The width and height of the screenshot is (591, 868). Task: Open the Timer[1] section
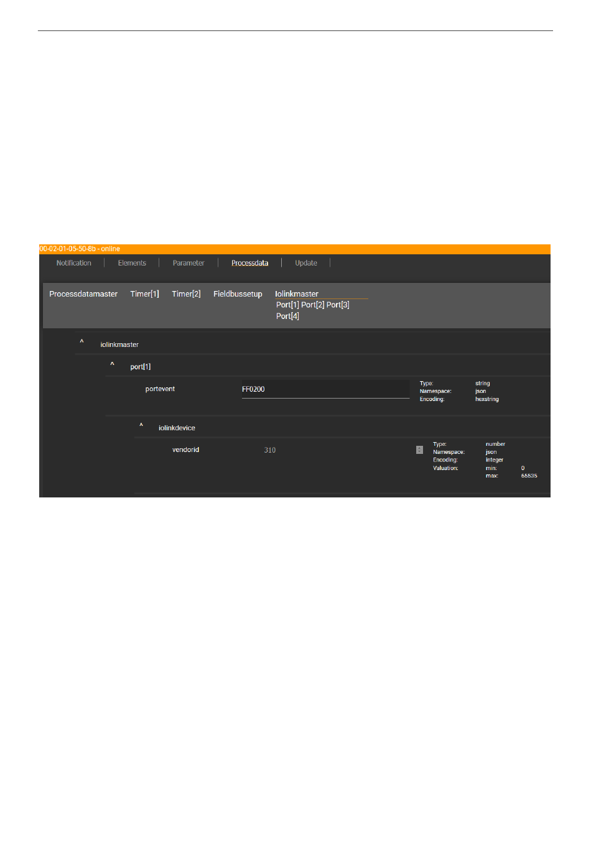144,294
